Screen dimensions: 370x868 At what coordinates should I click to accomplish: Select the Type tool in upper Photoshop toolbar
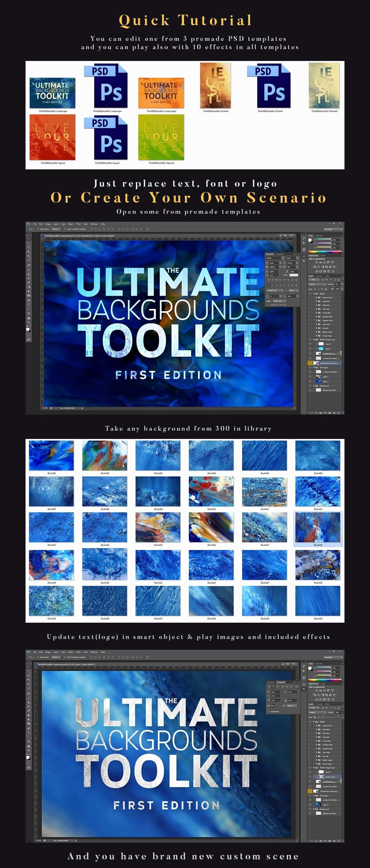coord(29,305)
